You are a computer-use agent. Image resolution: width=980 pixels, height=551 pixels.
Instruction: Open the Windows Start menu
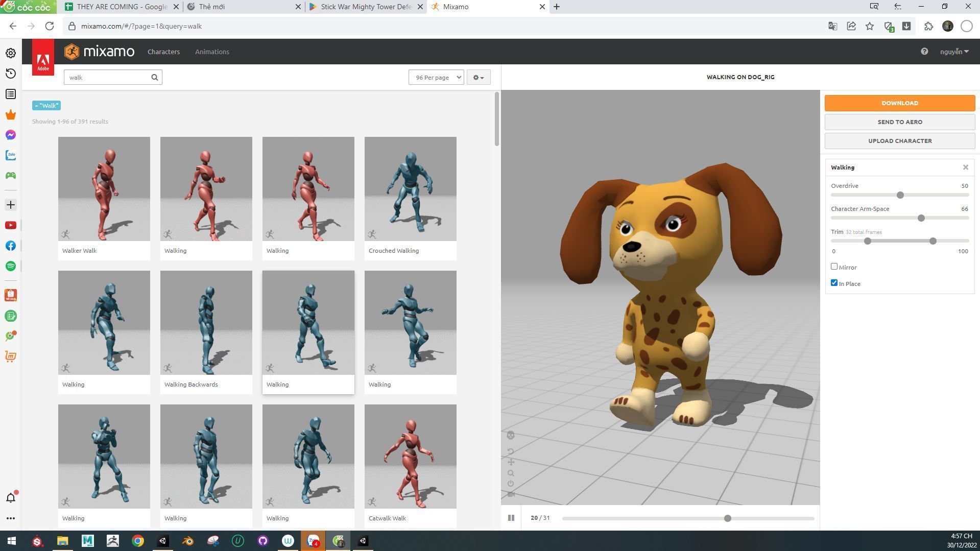(x=11, y=541)
